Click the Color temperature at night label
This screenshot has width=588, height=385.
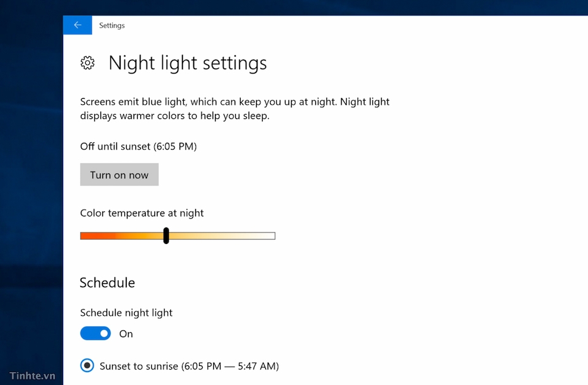[141, 213]
